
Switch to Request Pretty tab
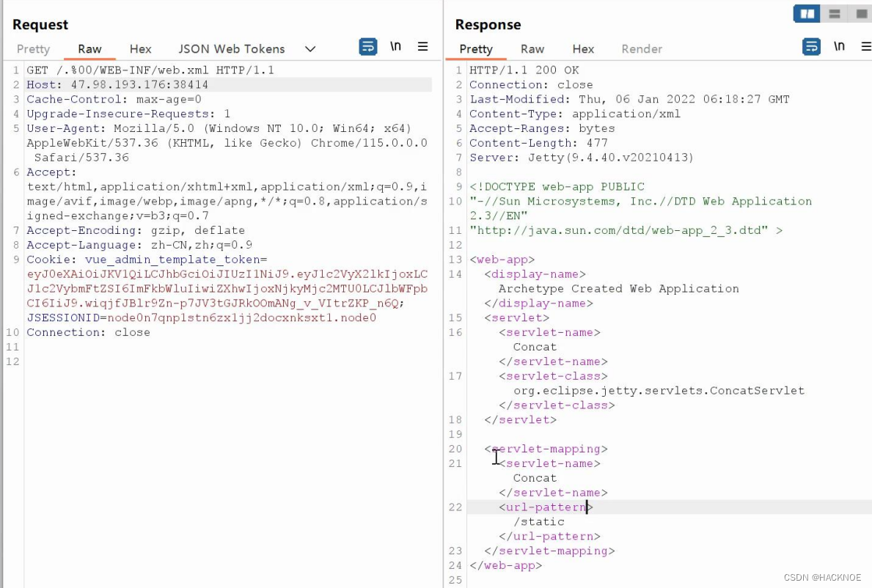[x=33, y=49]
